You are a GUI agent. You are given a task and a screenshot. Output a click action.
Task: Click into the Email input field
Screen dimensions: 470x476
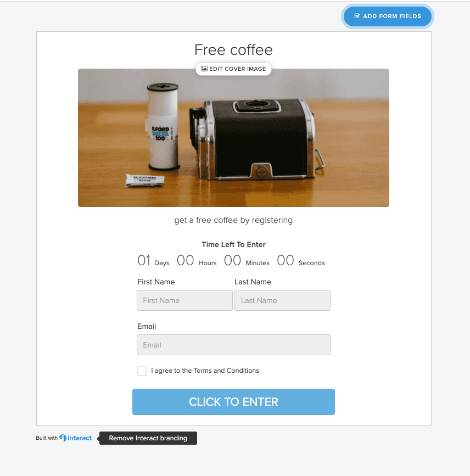233,345
